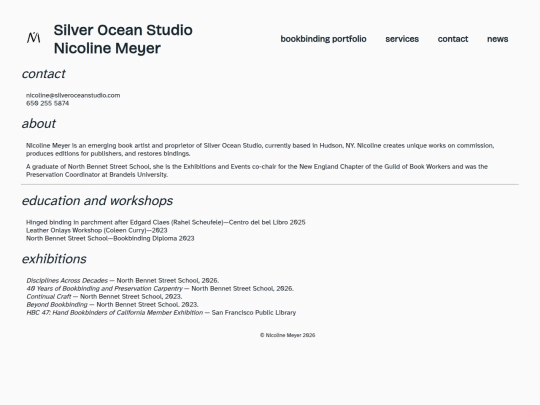Click the paragraph starting 'Nicoline Meyer is an emerging'
The width and height of the screenshot is (540, 405).
(260, 149)
